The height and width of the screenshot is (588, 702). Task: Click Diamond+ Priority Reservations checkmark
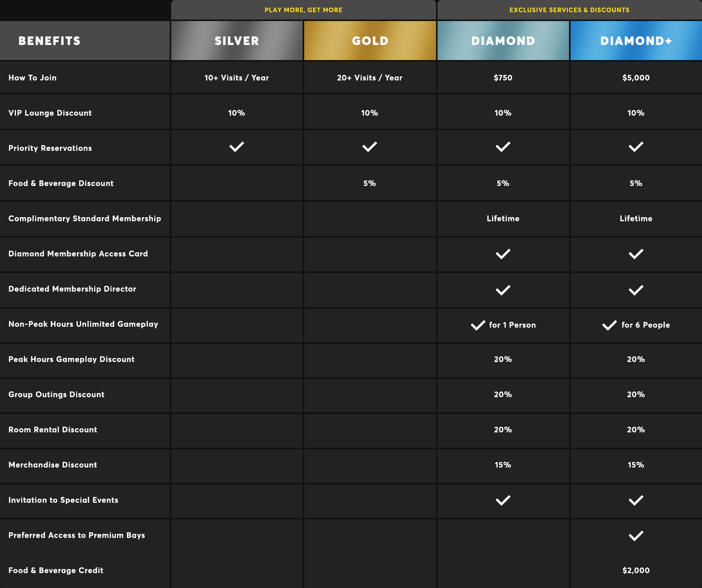pos(636,147)
